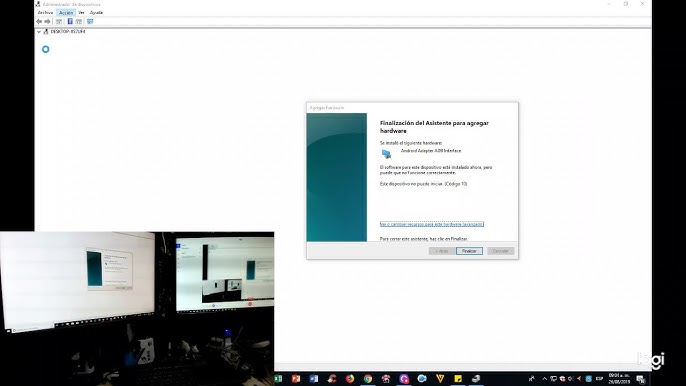Open the Action Center notifications icon

(641, 379)
